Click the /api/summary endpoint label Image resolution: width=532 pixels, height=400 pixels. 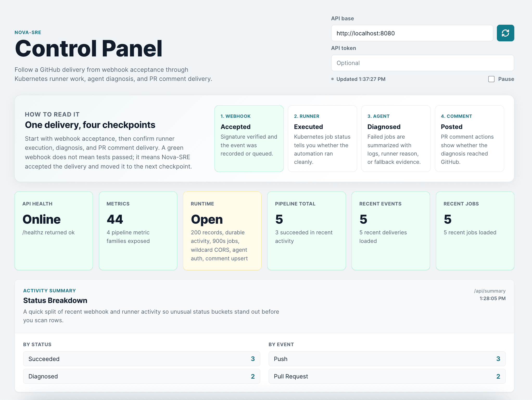[490, 291]
